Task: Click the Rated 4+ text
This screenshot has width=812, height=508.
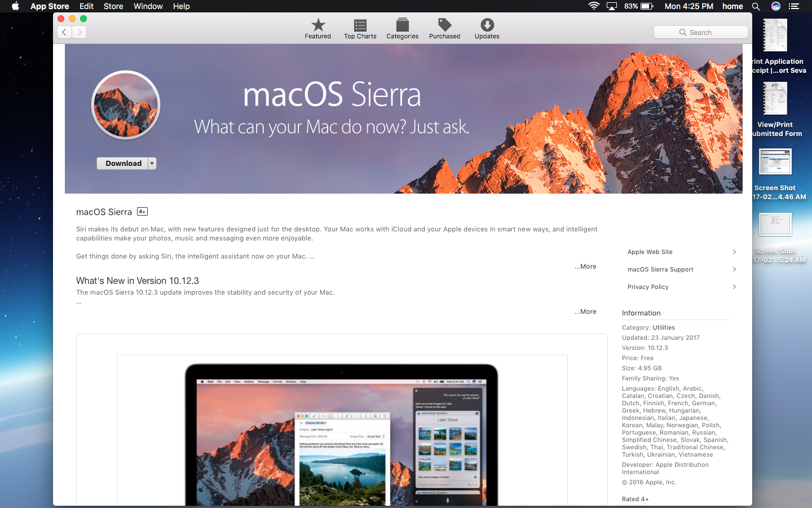Action: tap(636, 499)
